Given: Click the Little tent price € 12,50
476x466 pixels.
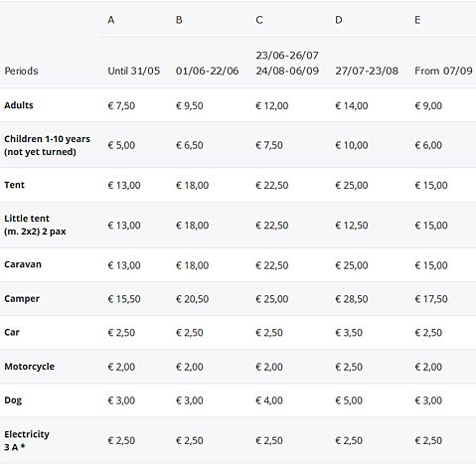Looking at the screenshot, I should pyautogui.click(x=352, y=226).
